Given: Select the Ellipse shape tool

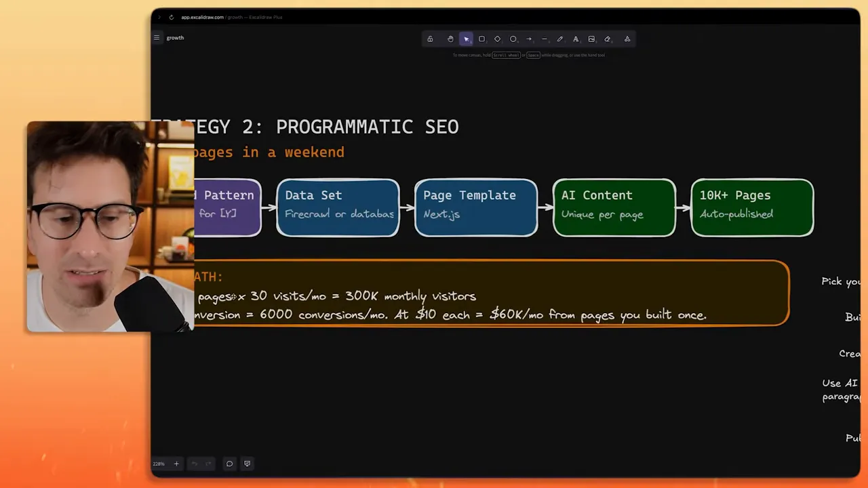Looking at the screenshot, I should click(x=513, y=39).
